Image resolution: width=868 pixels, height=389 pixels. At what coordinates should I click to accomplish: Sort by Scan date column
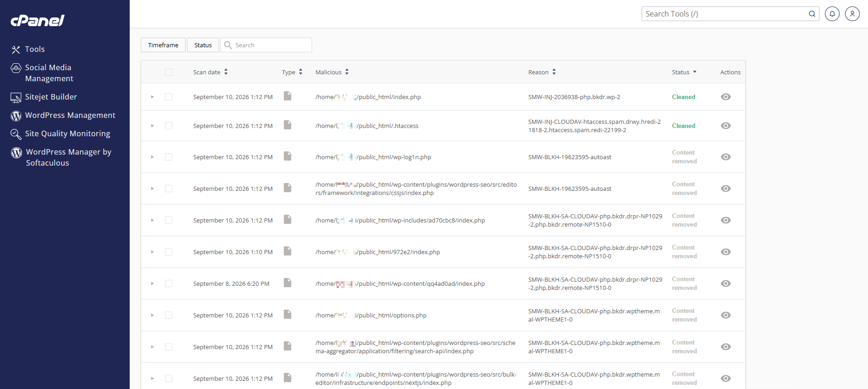click(x=210, y=72)
